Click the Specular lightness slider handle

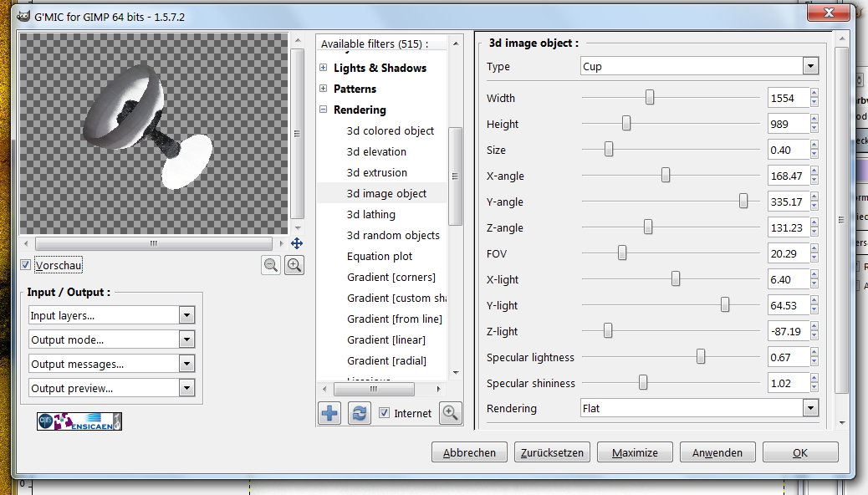point(701,356)
